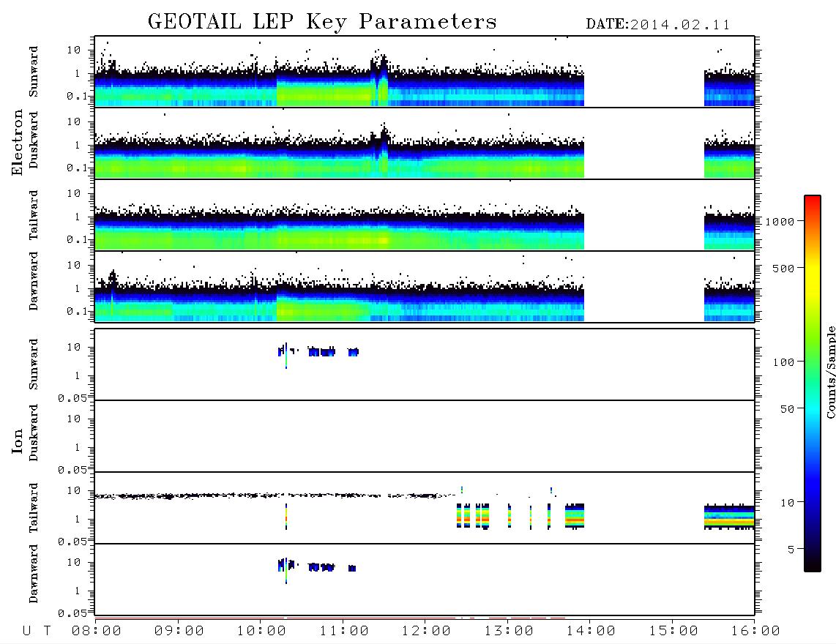This screenshot has width=836, height=644.
Task: Click the 12:00 time tick label
Action: [x=427, y=632]
